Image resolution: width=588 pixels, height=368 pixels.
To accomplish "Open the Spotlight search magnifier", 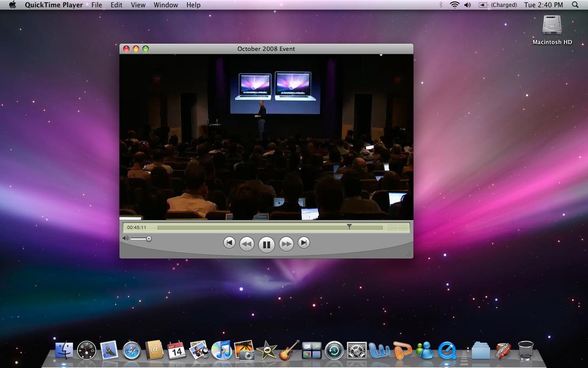I will [x=575, y=5].
